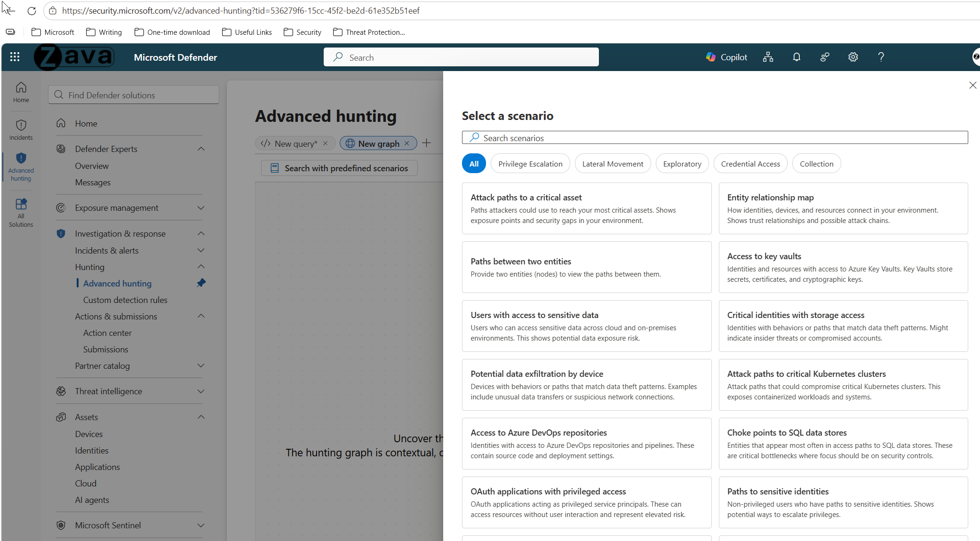Collapse Investigation & response section
Screen dimensions: 980x541
tap(201, 233)
